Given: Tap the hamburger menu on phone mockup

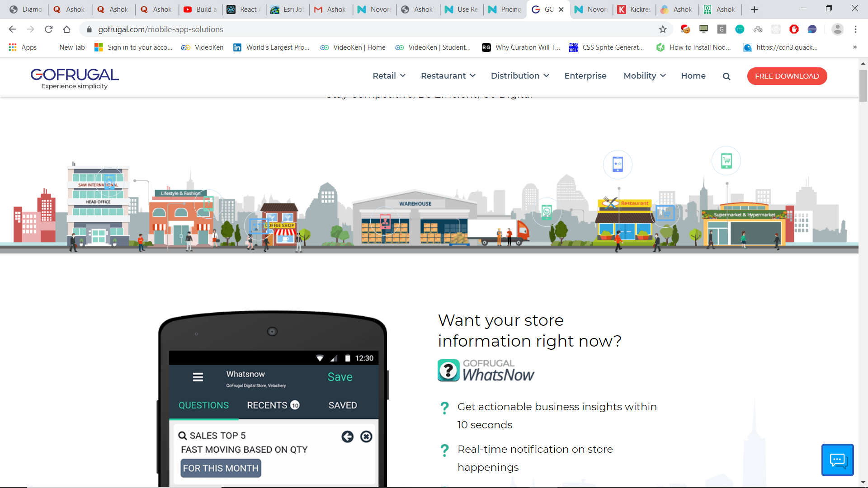Looking at the screenshot, I should pyautogui.click(x=198, y=377).
